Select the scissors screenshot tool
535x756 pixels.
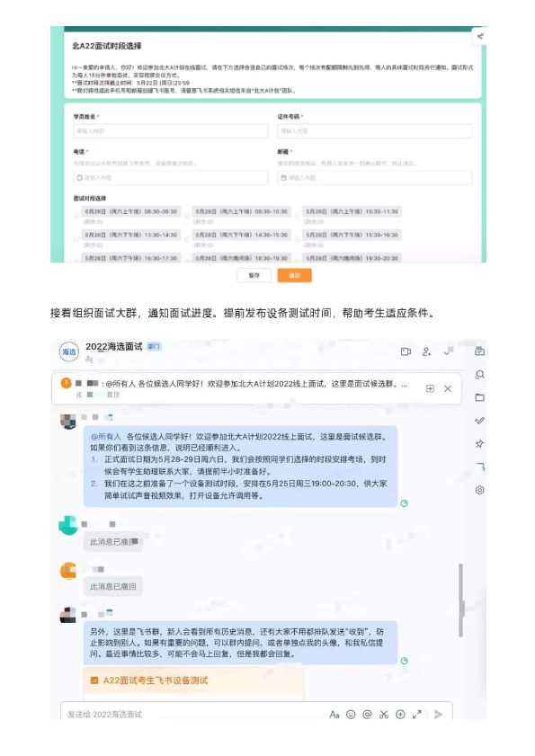pos(384,714)
